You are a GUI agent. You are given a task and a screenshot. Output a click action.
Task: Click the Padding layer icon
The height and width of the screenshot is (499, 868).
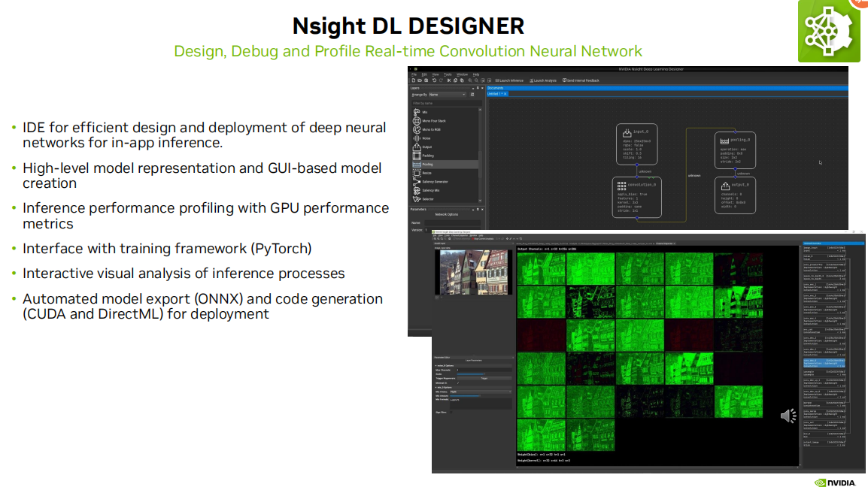point(417,156)
